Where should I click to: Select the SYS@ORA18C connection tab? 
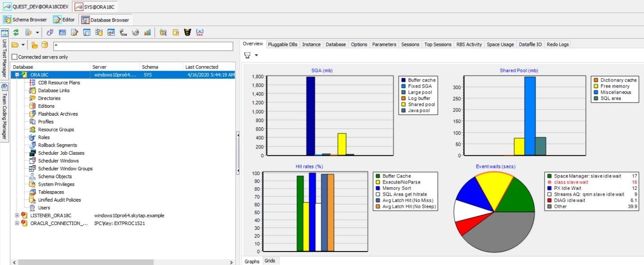(94, 7)
